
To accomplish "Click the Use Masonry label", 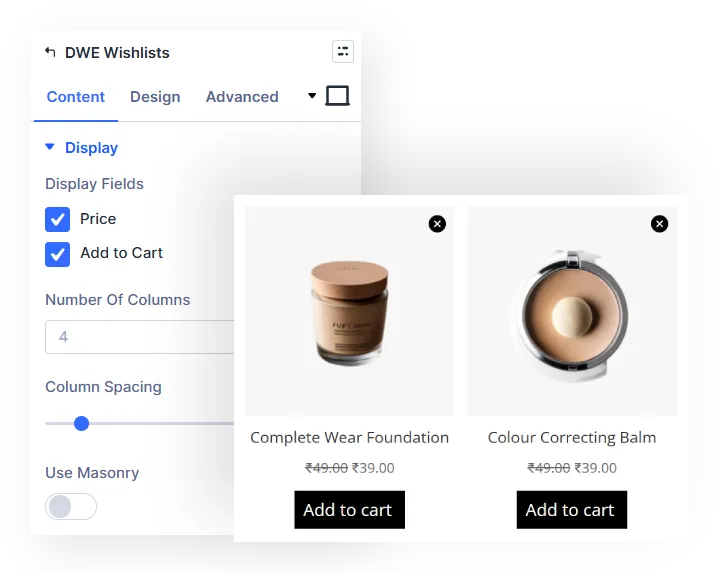I will coord(92,473).
